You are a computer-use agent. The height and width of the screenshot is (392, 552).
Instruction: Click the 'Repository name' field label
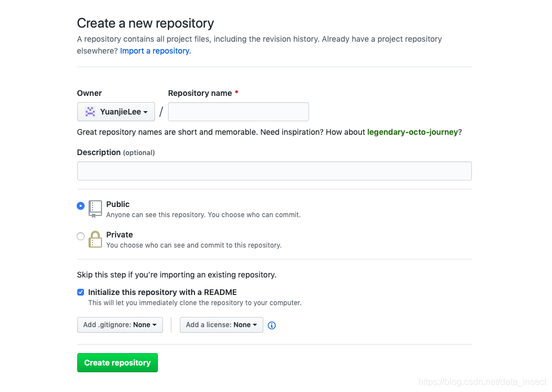(x=200, y=93)
